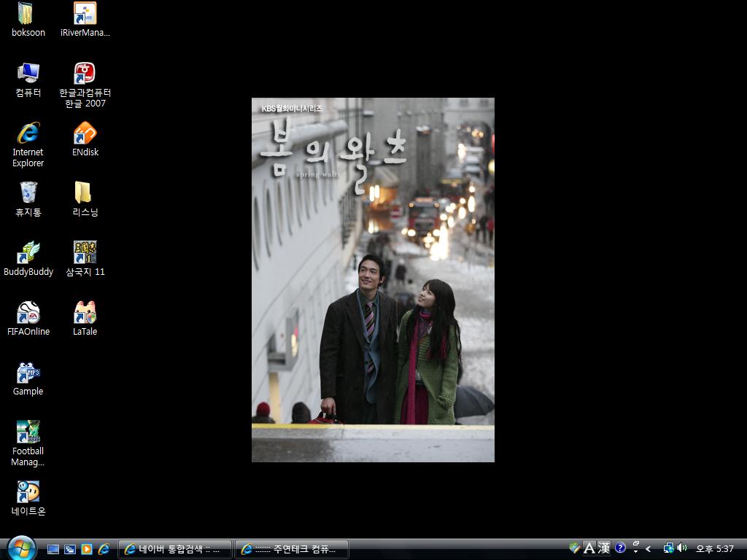Click the 오후 5:37 clock

(715, 549)
